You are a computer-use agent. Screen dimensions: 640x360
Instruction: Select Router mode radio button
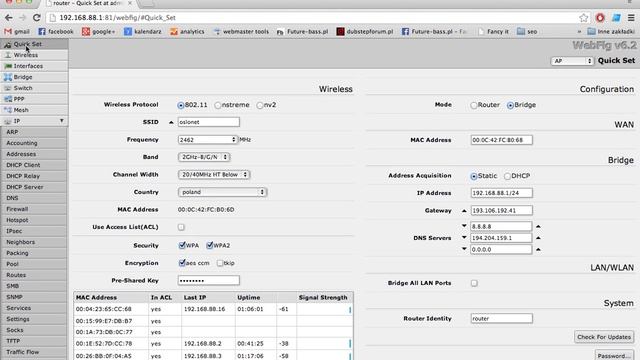coord(473,105)
